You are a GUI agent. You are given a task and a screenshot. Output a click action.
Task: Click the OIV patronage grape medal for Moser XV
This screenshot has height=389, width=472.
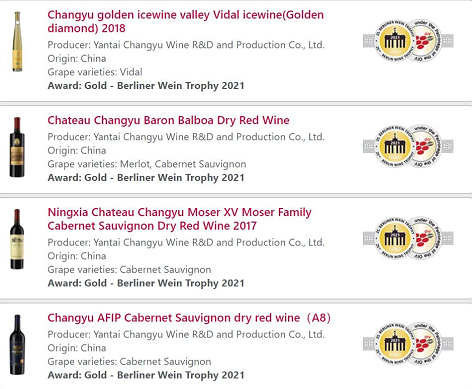(426, 238)
